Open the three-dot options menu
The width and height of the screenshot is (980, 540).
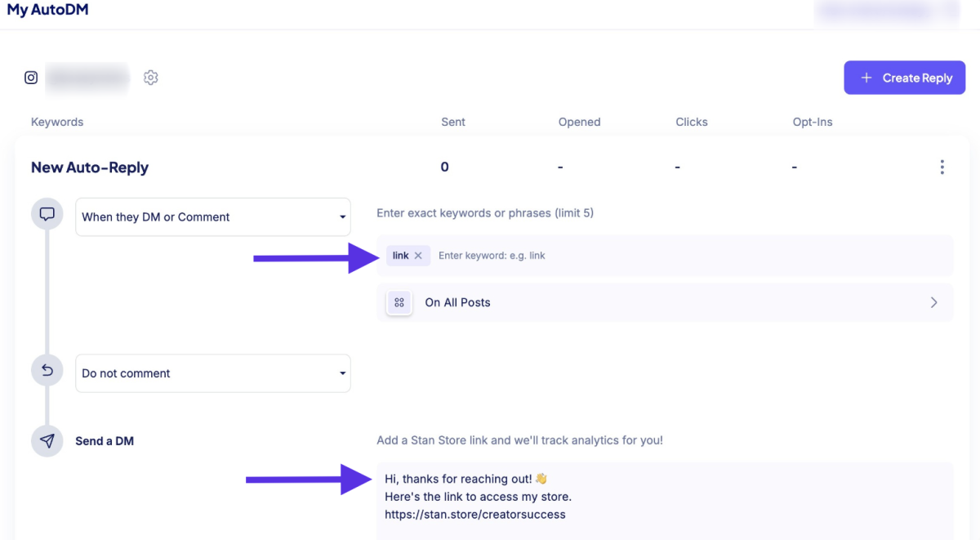pos(942,167)
